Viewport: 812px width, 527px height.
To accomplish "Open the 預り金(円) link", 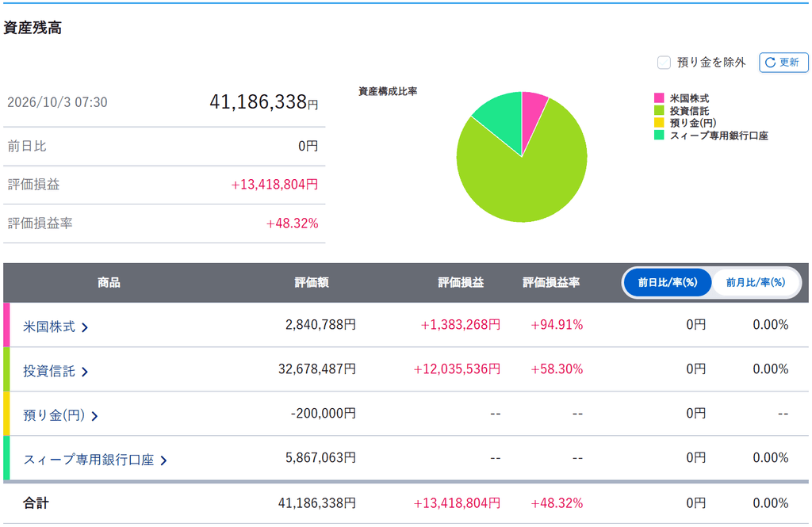I will (60, 415).
